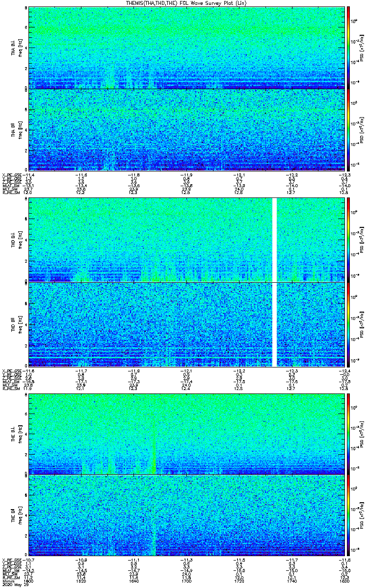Click the THE B parallel freq [Hz] axis label
The width and height of the screenshot is (368, 588).
(21, 516)
